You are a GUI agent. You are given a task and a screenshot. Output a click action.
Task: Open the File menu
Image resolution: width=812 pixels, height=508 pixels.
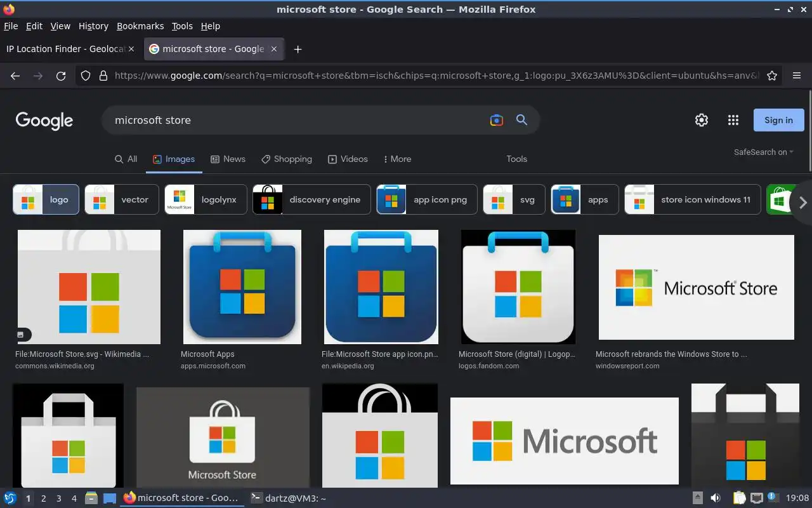[11, 26]
